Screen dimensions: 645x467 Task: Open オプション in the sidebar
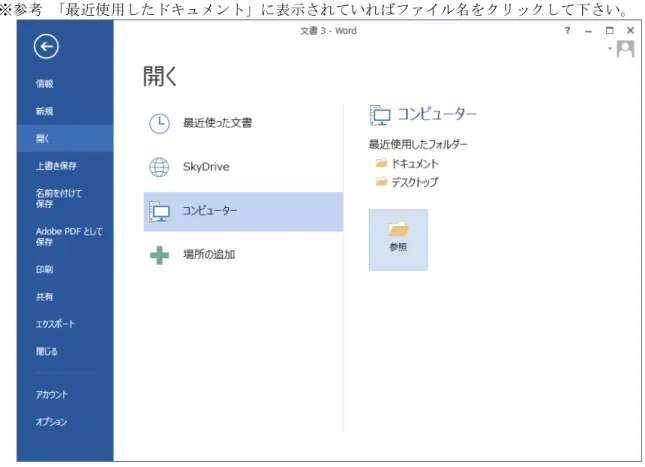coord(51,422)
